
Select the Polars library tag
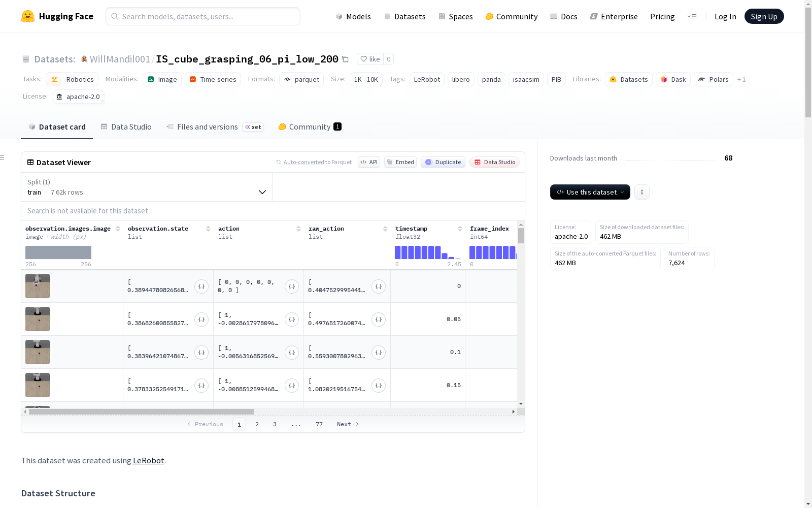click(714, 79)
